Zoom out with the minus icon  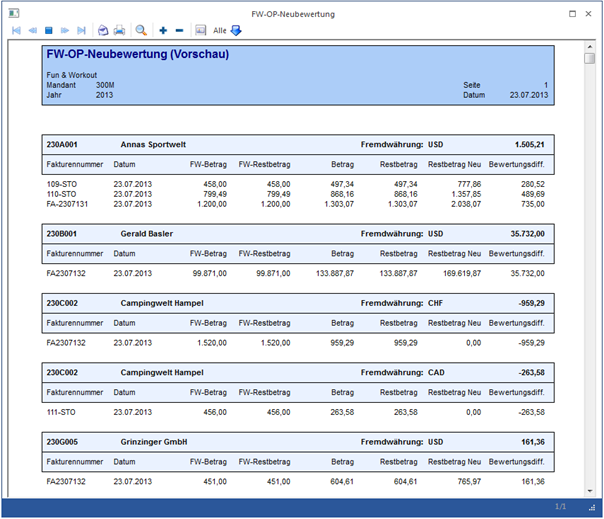pos(179,31)
